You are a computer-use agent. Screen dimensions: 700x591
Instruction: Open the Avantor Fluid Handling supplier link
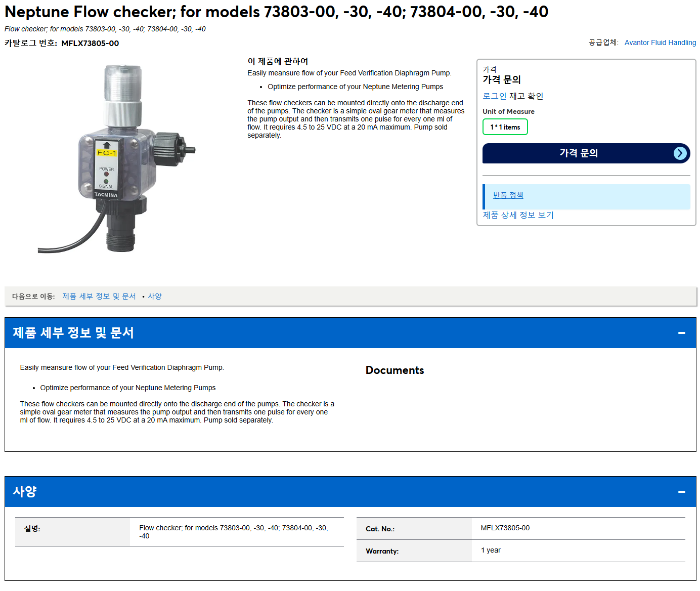[660, 43]
